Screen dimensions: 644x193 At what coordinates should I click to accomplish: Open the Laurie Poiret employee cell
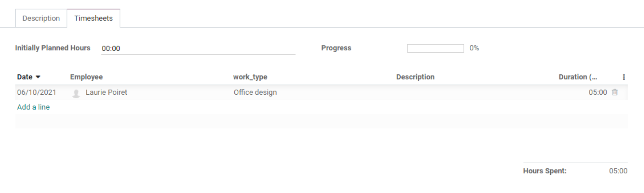pos(106,92)
